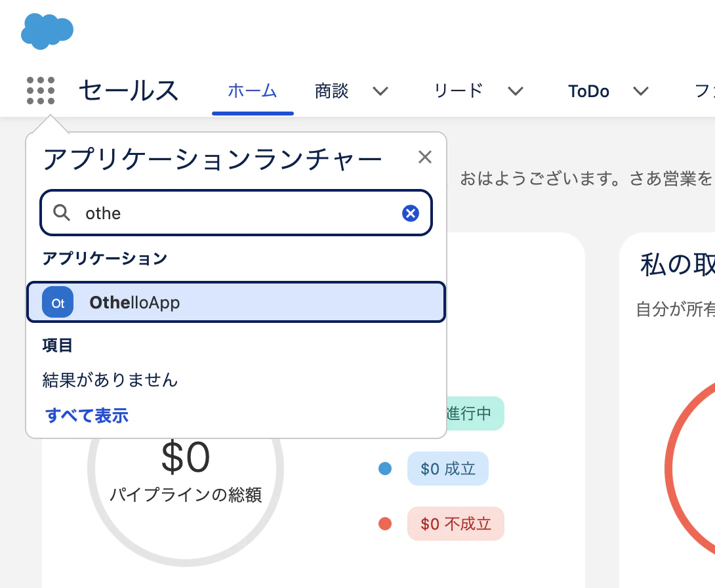The height and width of the screenshot is (588, 715).
Task: Click the 結果がありません message
Action: (x=110, y=379)
